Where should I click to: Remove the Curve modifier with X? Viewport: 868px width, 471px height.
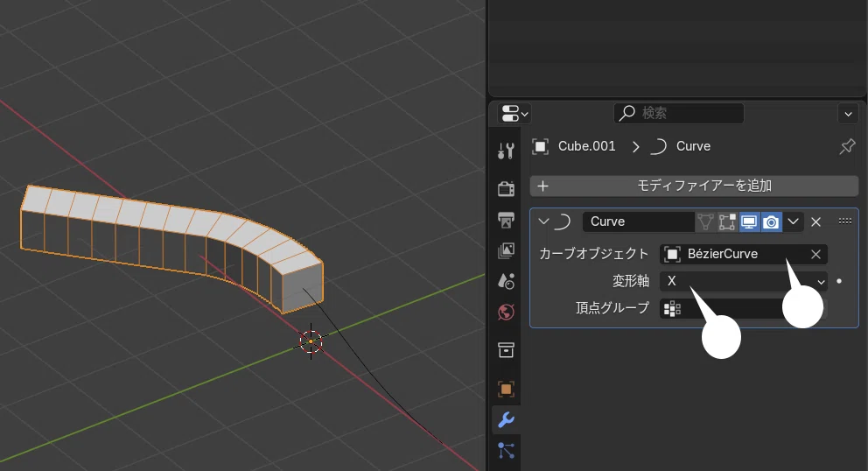coord(816,222)
